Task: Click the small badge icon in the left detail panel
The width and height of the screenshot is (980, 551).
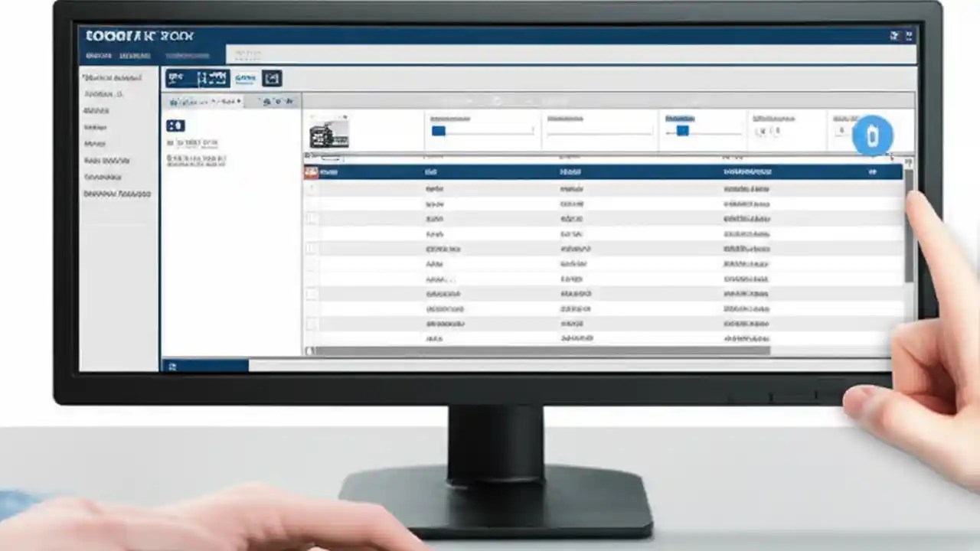Action: click(x=175, y=125)
